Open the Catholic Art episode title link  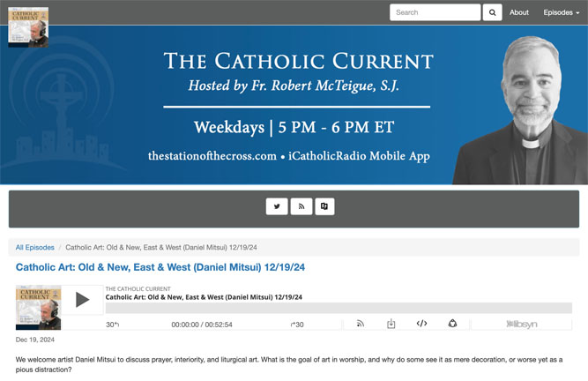(160, 267)
